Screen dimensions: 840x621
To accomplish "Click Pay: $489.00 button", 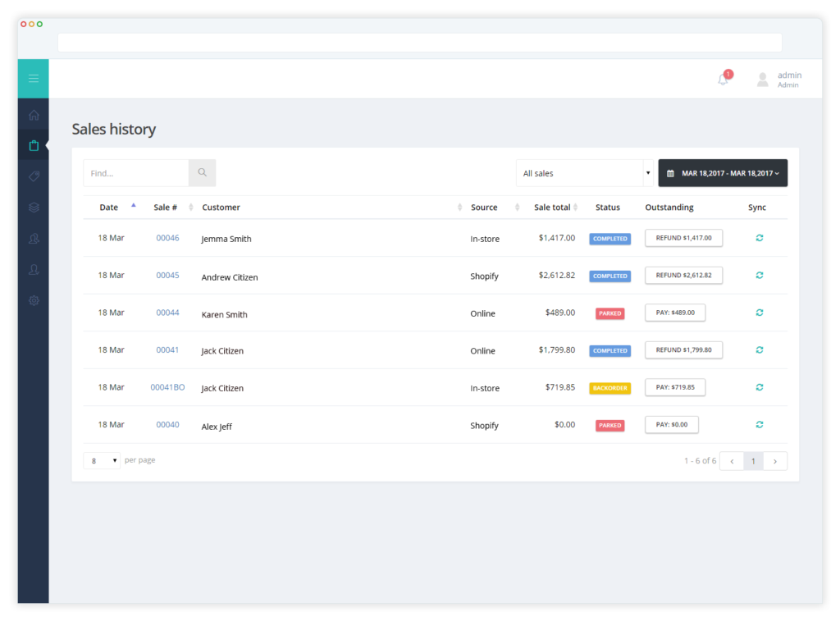I will (x=675, y=313).
